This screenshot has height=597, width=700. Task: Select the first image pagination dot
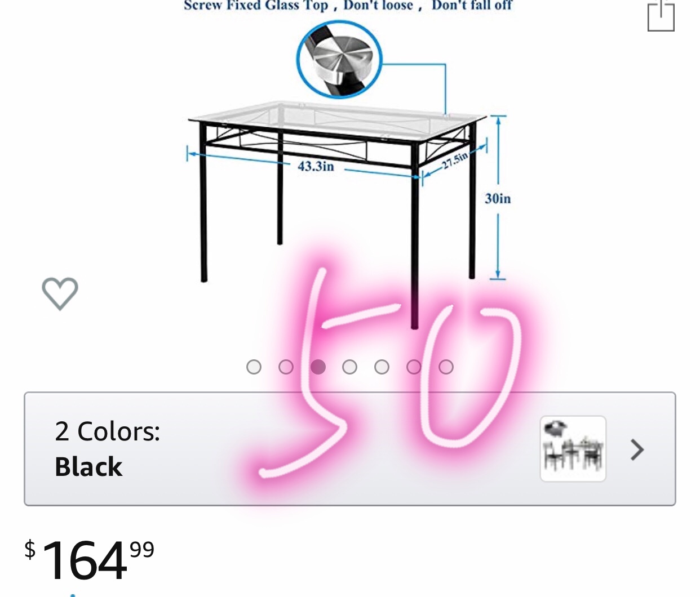254,367
